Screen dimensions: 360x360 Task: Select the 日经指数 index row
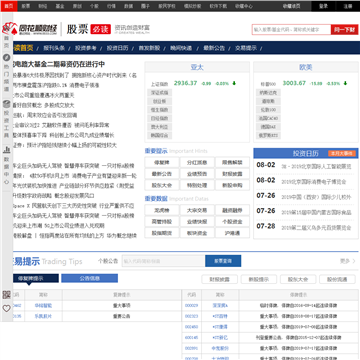160,118
